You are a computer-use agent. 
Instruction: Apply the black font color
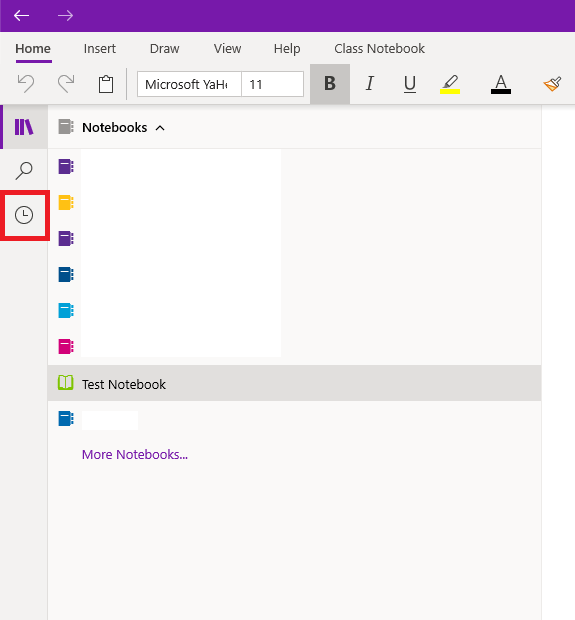click(x=501, y=84)
